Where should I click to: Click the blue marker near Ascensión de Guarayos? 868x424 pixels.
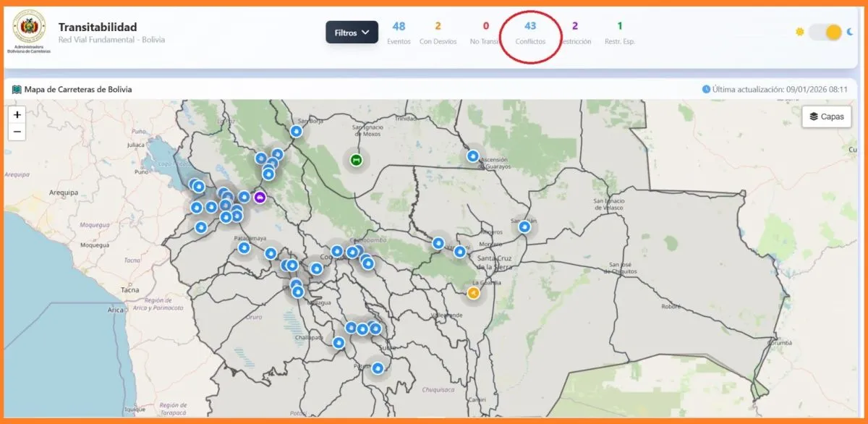472,156
